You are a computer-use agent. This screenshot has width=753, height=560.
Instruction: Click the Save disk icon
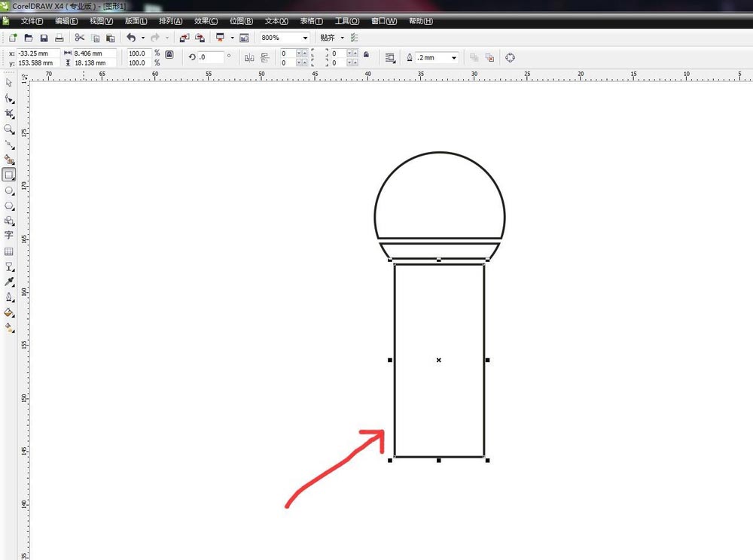click(x=44, y=38)
